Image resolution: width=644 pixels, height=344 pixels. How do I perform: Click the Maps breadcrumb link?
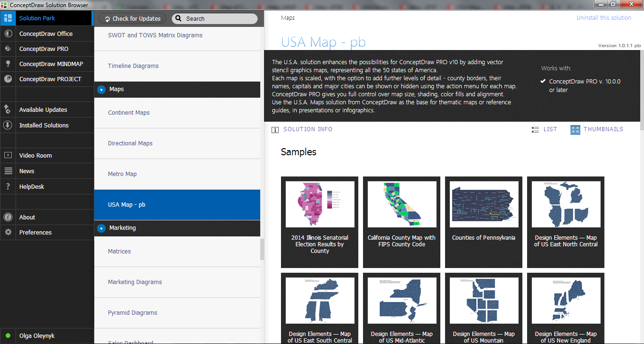288,18
